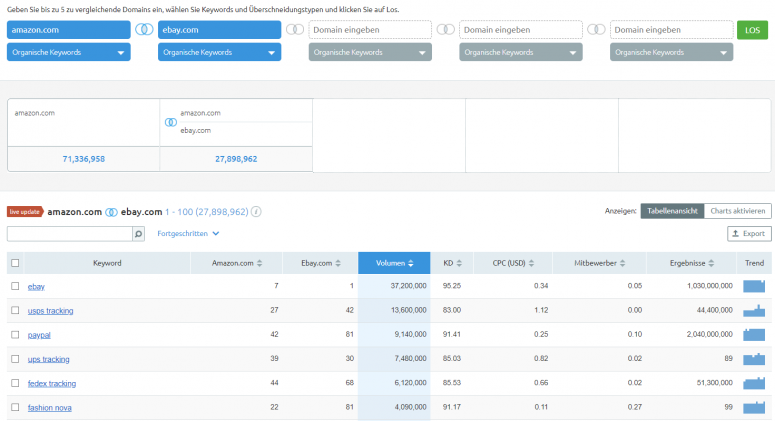Click the 13,600,000 volume value
Viewport: 775px width, 421px height.
pos(408,310)
